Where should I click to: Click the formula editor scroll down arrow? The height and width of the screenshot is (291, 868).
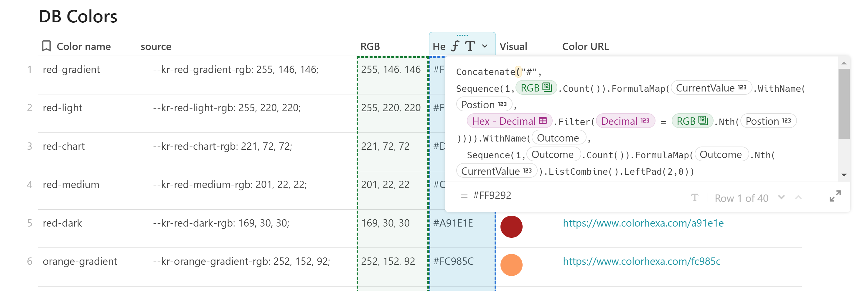844,175
